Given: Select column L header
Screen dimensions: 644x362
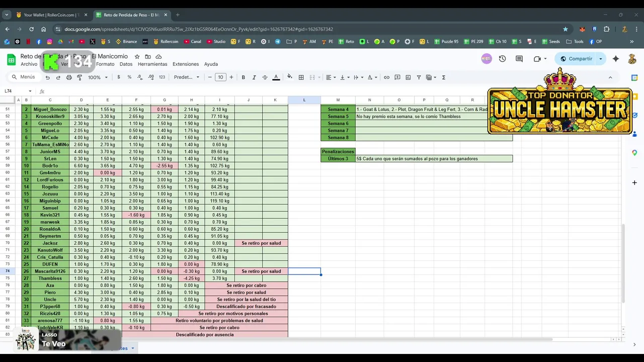Looking at the screenshot, I should pos(304,100).
